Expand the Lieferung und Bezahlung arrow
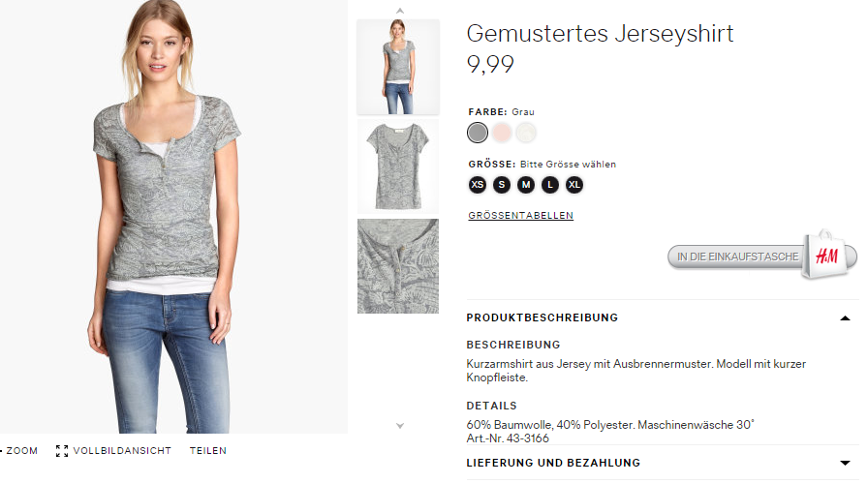This screenshot has height=483, width=868. click(x=845, y=463)
